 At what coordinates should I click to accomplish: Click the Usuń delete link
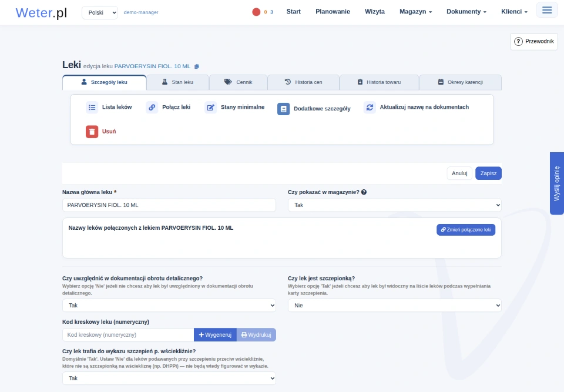(x=109, y=132)
